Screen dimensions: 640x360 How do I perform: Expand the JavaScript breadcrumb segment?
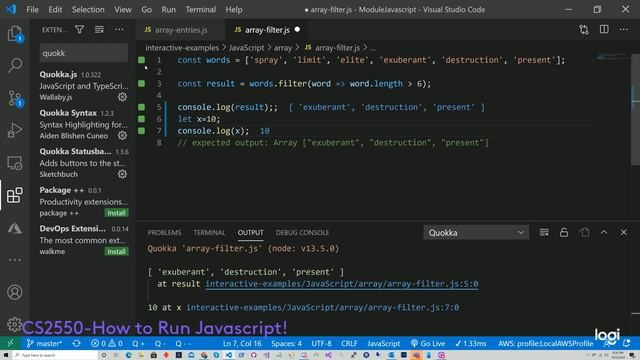point(246,48)
